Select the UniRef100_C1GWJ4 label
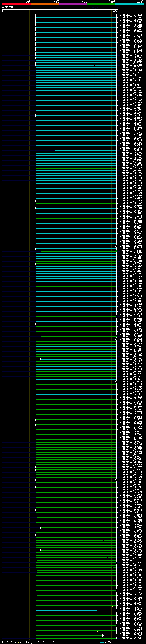 point(131,140)
